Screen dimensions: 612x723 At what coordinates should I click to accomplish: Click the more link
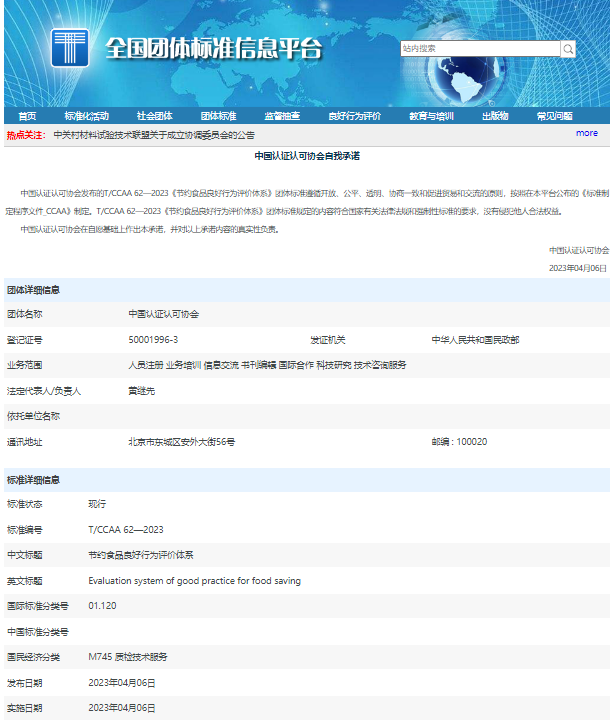(x=587, y=133)
